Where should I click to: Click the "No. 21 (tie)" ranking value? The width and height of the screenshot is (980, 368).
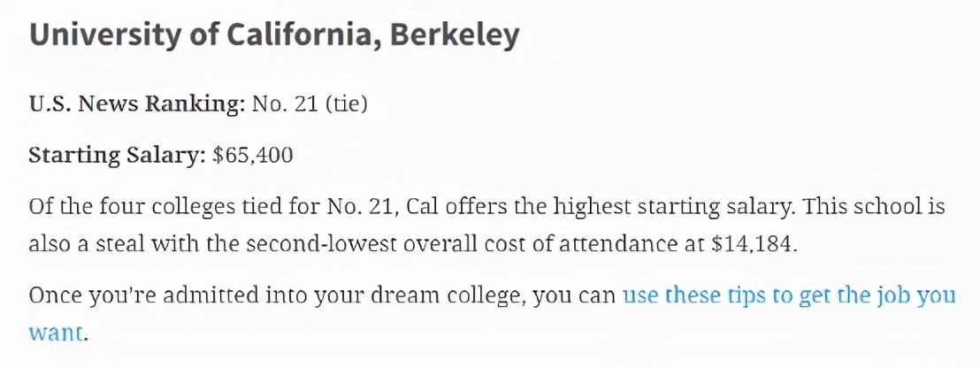click(x=310, y=104)
